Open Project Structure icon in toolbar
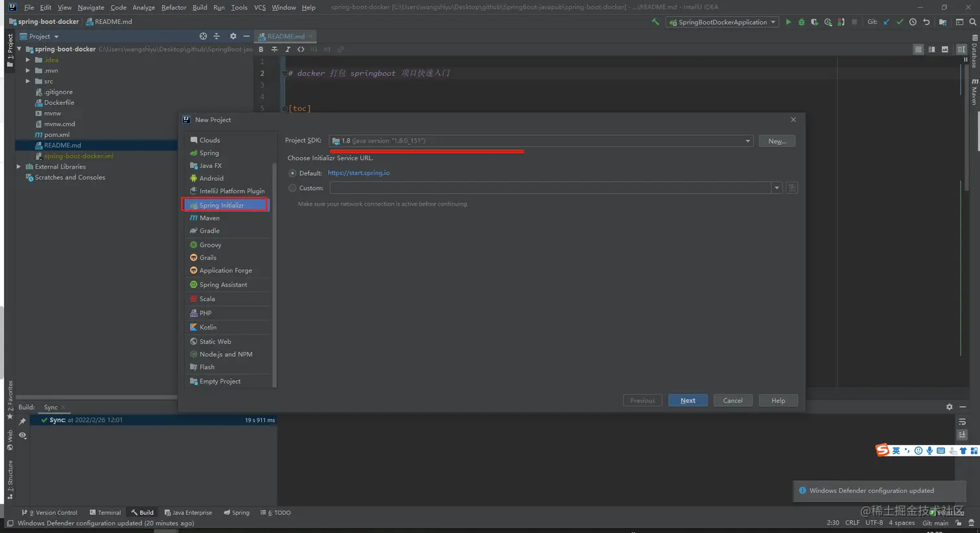The image size is (980, 533). point(942,22)
